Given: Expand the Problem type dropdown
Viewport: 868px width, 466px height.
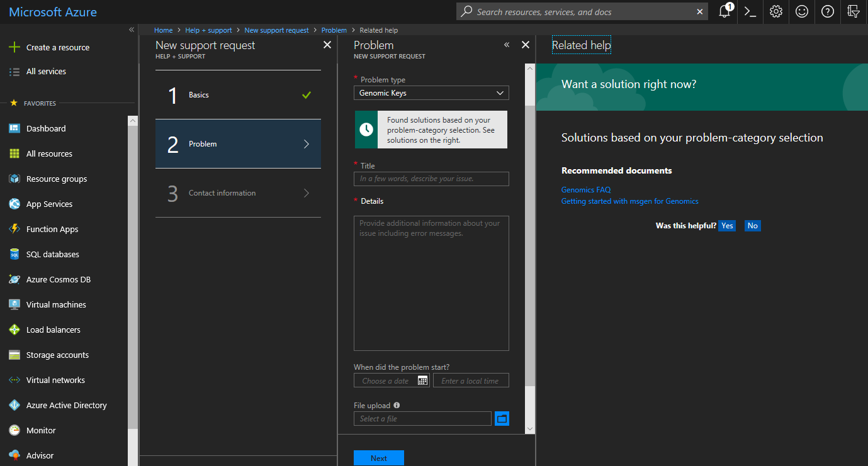Looking at the screenshot, I should point(431,93).
